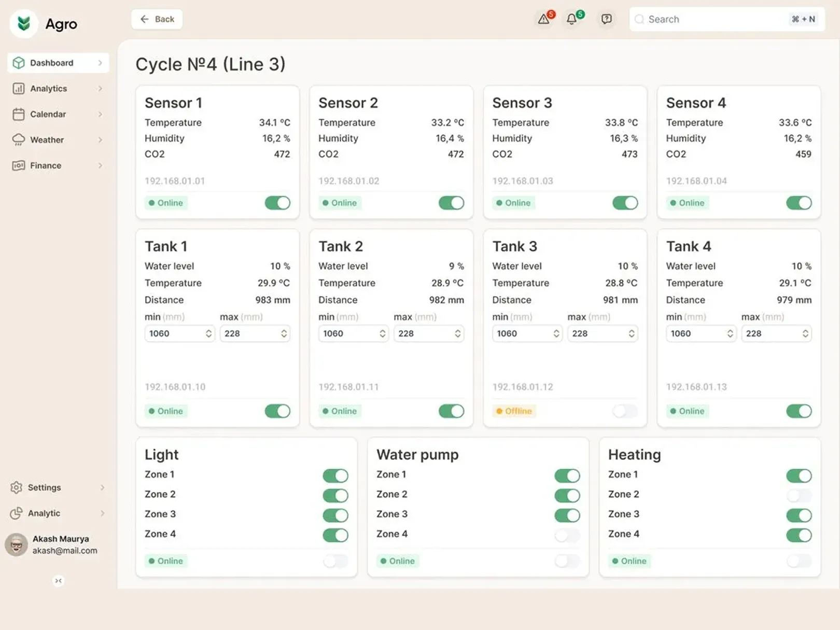Open the Settings menu item
This screenshot has width=840, height=630.
point(58,487)
